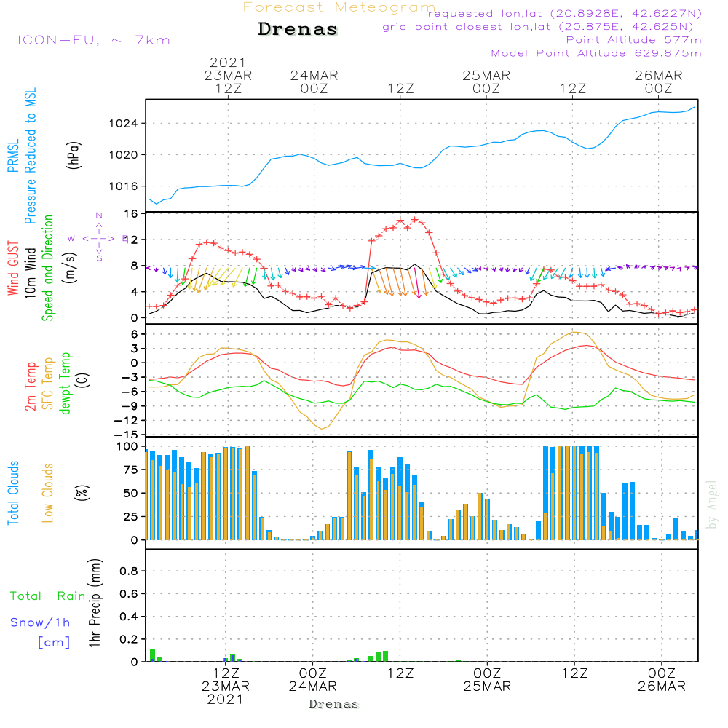Click the 1016 tick on the pressure axis
This screenshot has width=728, height=728.
123,186
